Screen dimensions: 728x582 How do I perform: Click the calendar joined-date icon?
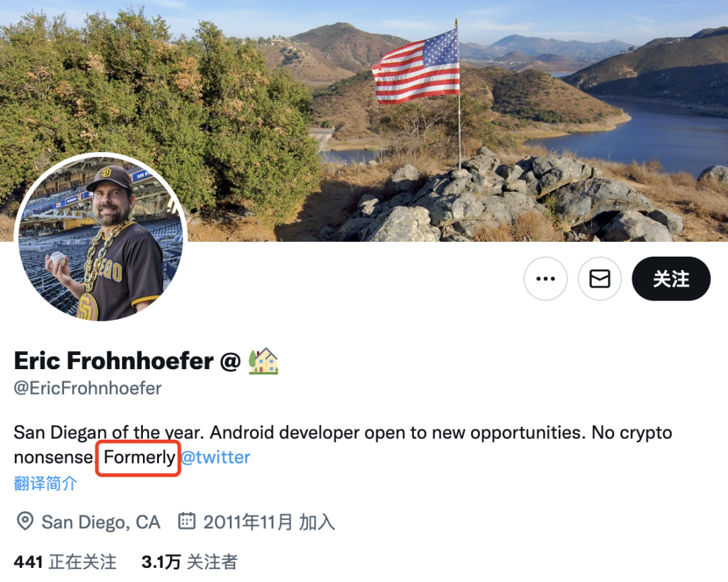[187, 521]
